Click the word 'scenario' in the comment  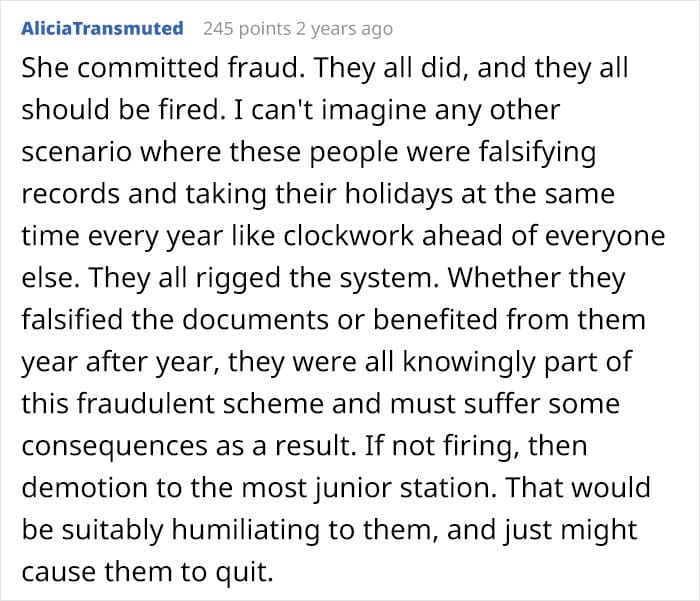point(76,152)
